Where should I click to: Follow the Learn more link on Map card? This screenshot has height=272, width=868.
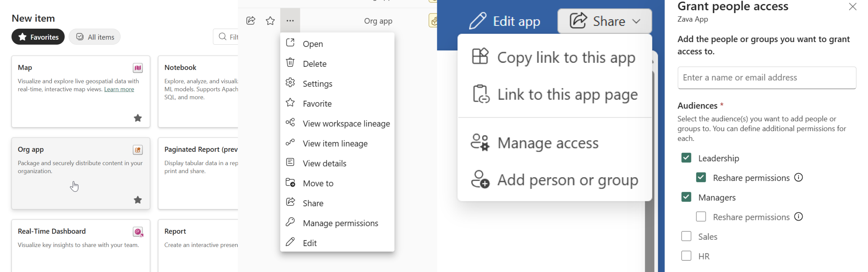119,89
